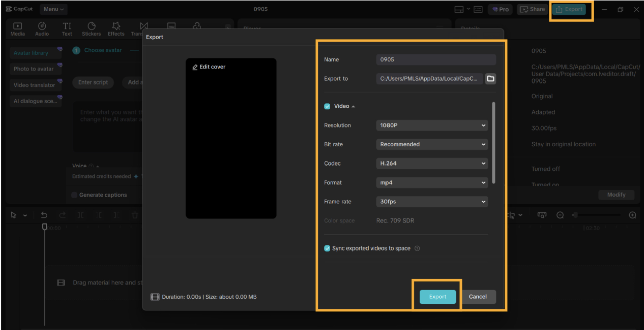Image resolution: width=644 pixels, height=330 pixels.
Task: Click the undo arrow in timeline toolbar
Action: point(44,215)
